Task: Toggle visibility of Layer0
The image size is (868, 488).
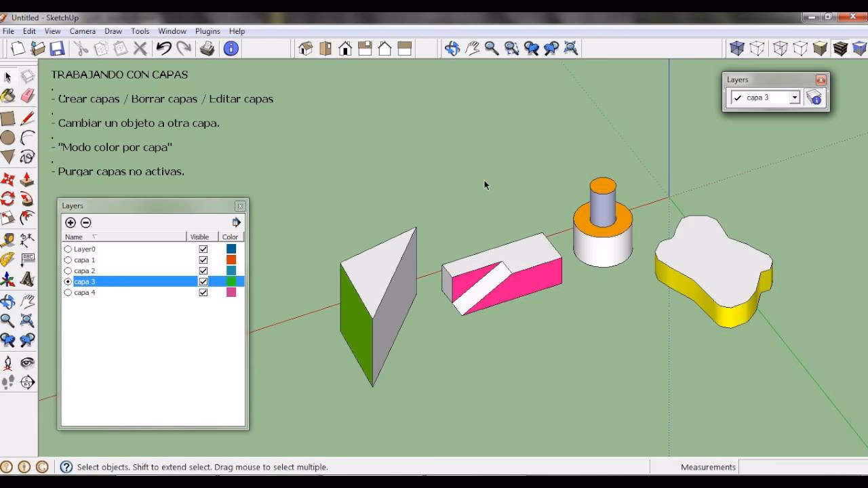Action: (x=202, y=249)
